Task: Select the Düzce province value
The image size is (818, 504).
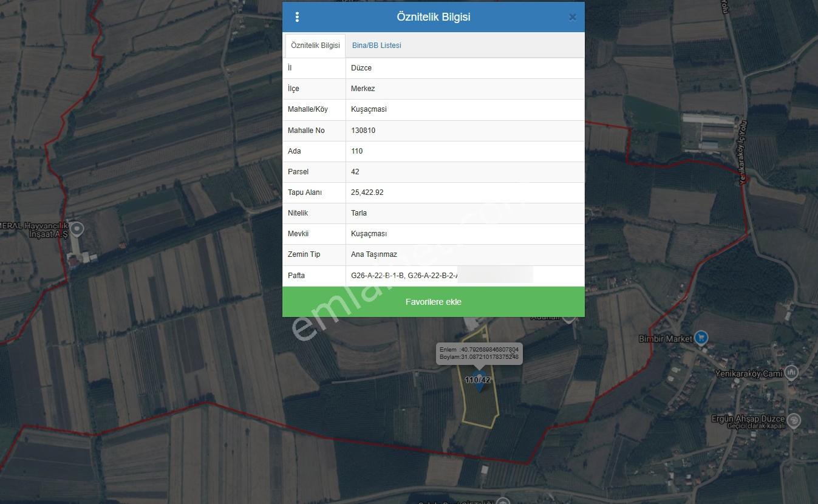Action: coord(361,68)
